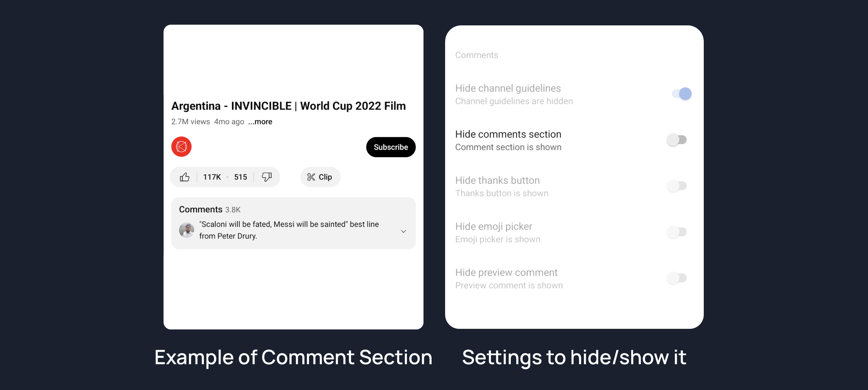Select the Hide comments section label

508,134
